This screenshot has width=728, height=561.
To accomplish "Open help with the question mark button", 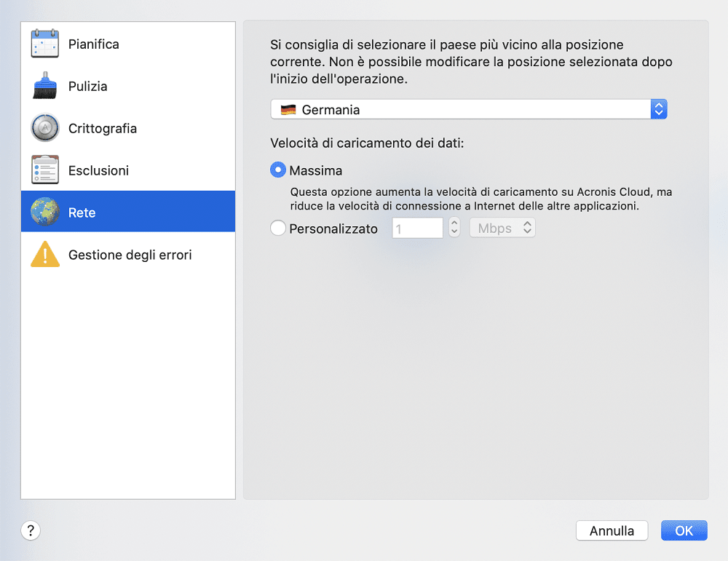I will (31, 530).
